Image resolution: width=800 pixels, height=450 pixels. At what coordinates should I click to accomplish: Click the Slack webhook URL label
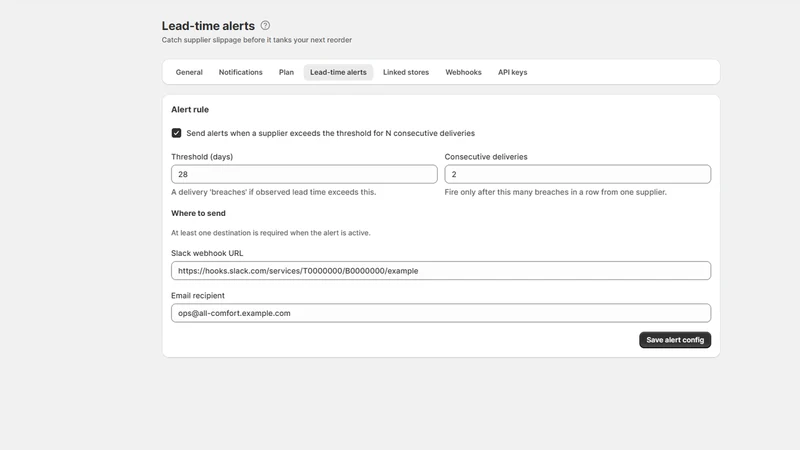pos(207,253)
